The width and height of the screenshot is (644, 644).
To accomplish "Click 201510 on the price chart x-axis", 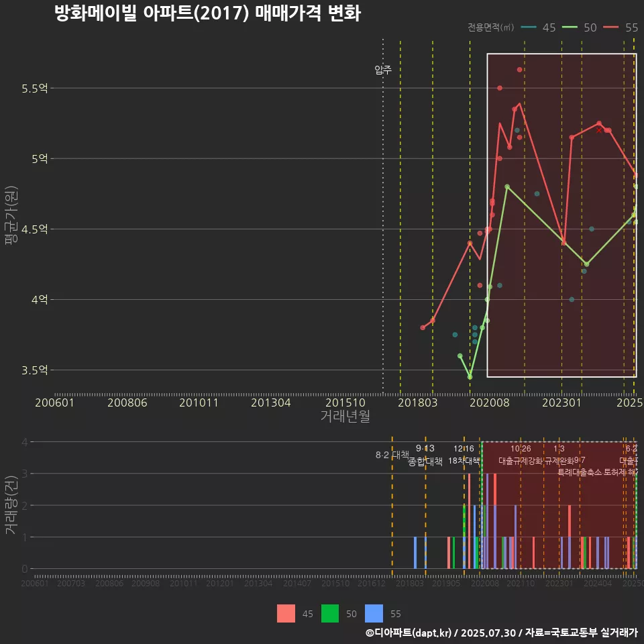I will [x=345, y=402].
